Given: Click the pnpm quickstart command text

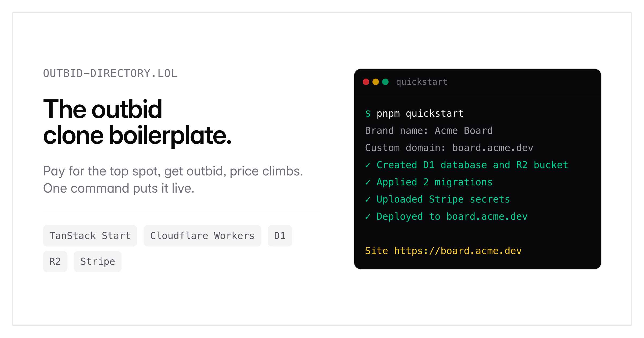Looking at the screenshot, I should click(x=420, y=113).
